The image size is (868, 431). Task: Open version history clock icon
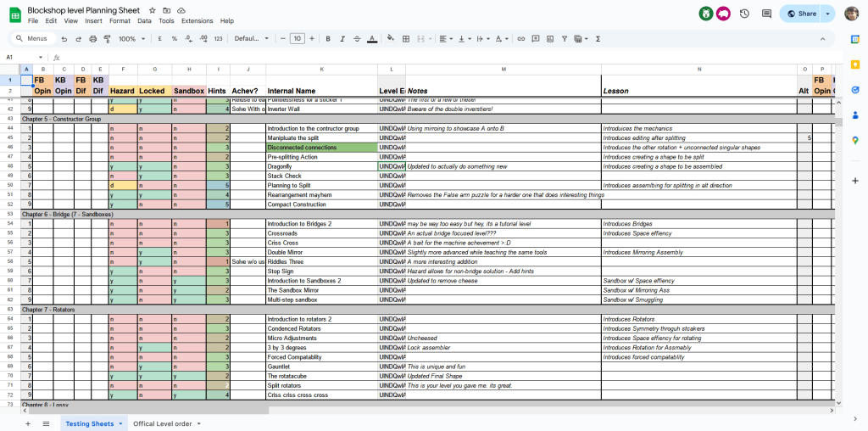pyautogui.click(x=743, y=14)
